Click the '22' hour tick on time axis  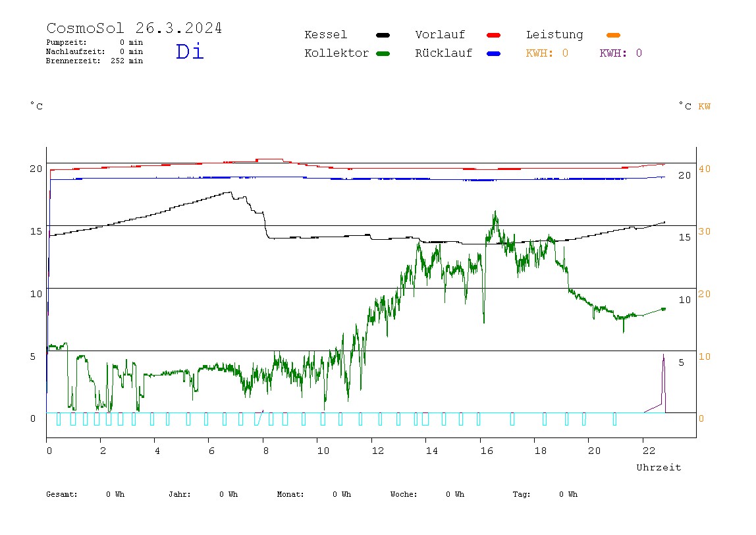click(x=649, y=451)
